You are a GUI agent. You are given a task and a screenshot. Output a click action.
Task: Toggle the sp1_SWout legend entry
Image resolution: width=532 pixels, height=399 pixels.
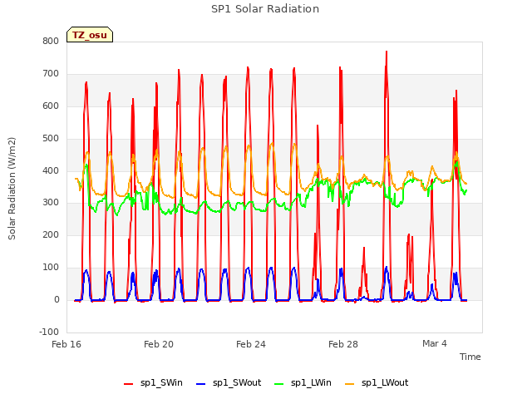pyautogui.click(x=229, y=383)
